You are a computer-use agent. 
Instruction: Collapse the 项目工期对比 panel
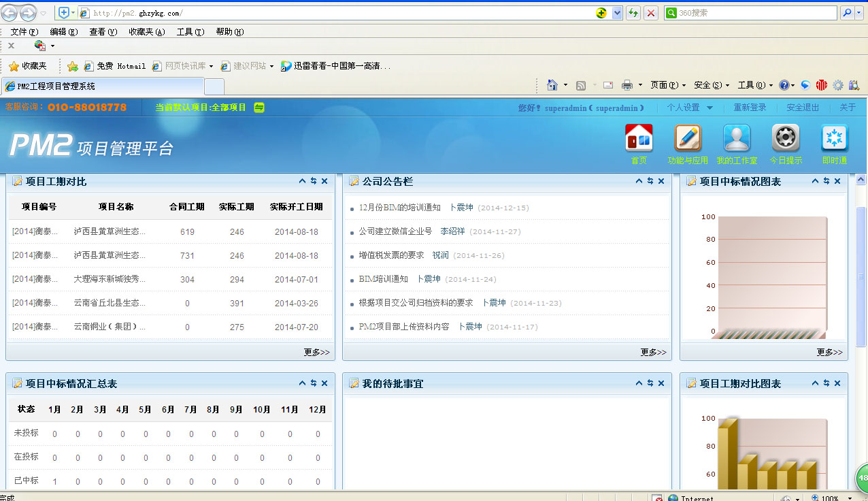tap(302, 181)
